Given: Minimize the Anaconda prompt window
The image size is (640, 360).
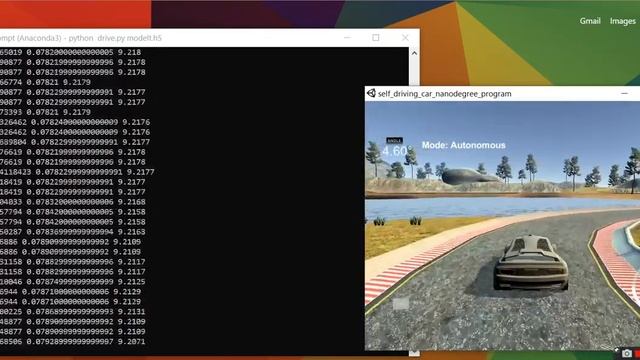Looking at the screenshot, I should [x=347, y=38].
